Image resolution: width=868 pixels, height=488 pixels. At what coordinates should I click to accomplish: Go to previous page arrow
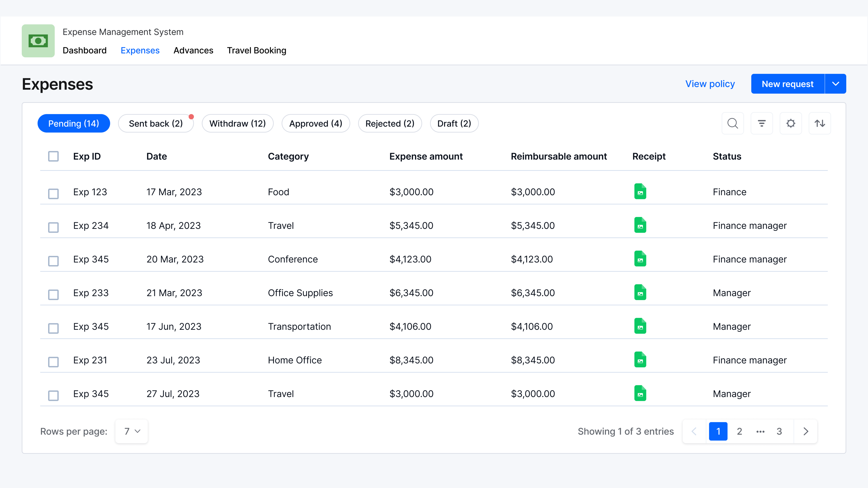(x=694, y=431)
